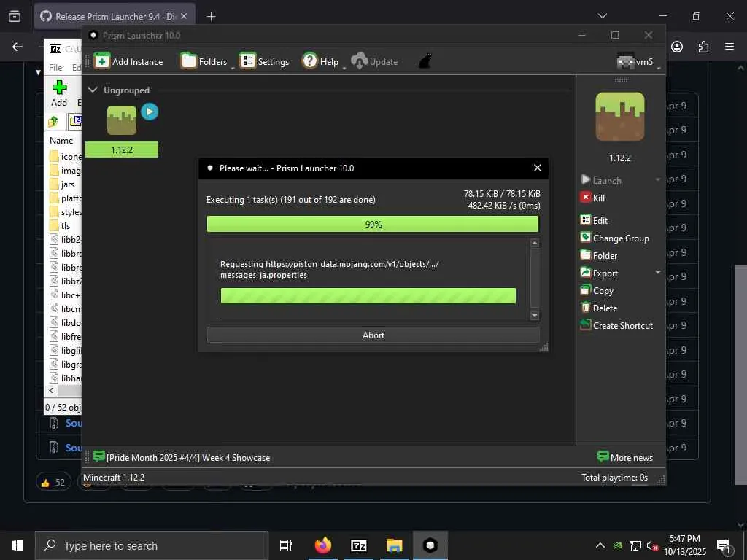This screenshot has height=560, width=747.
Task: Select the jars folder in 7-Zip
Action: click(x=62, y=184)
